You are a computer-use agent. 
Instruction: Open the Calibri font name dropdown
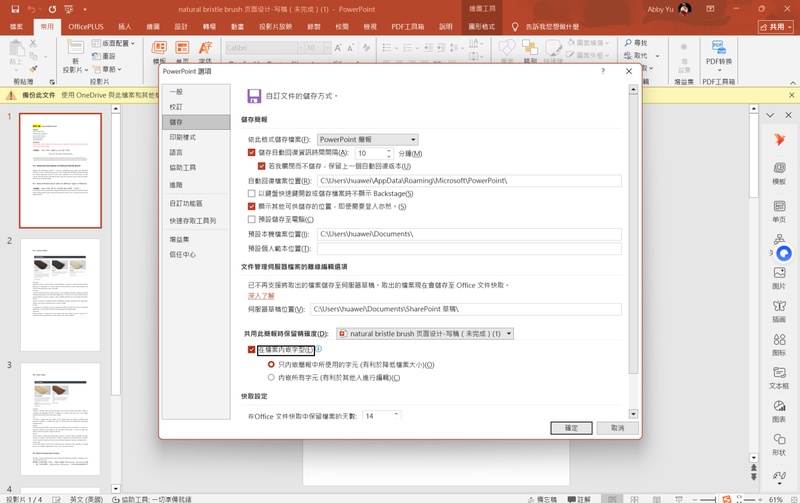click(x=301, y=47)
